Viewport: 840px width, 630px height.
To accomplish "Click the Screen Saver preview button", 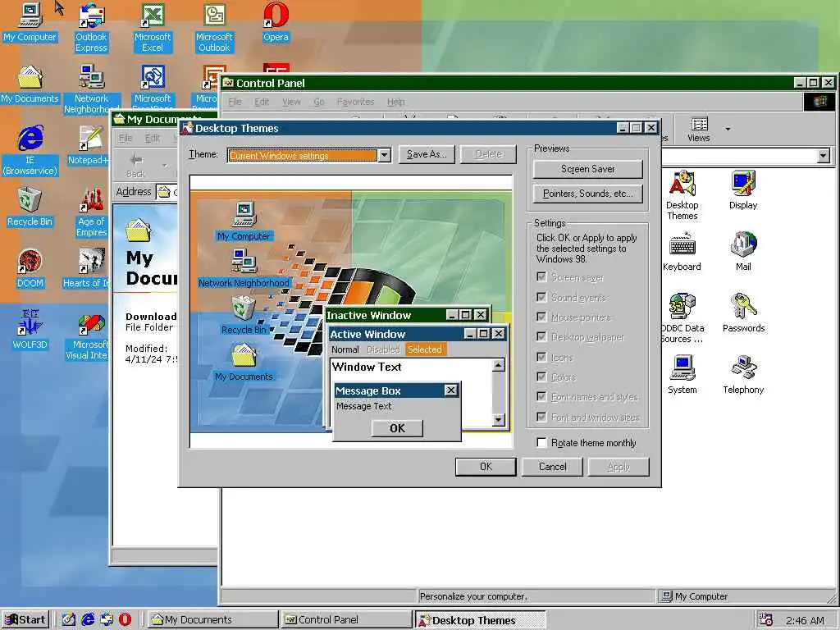I will click(x=587, y=169).
